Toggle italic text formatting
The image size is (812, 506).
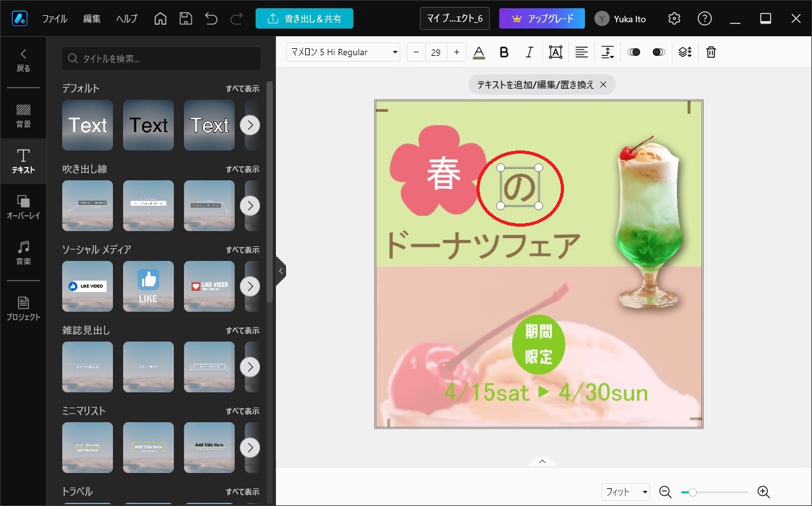(x=529, y=53)
